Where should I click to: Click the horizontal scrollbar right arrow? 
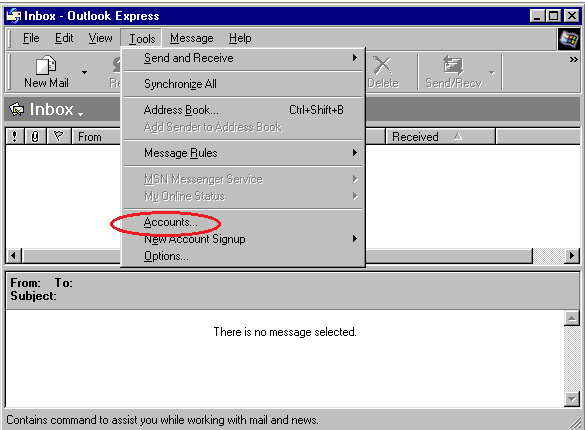[572, 256]
